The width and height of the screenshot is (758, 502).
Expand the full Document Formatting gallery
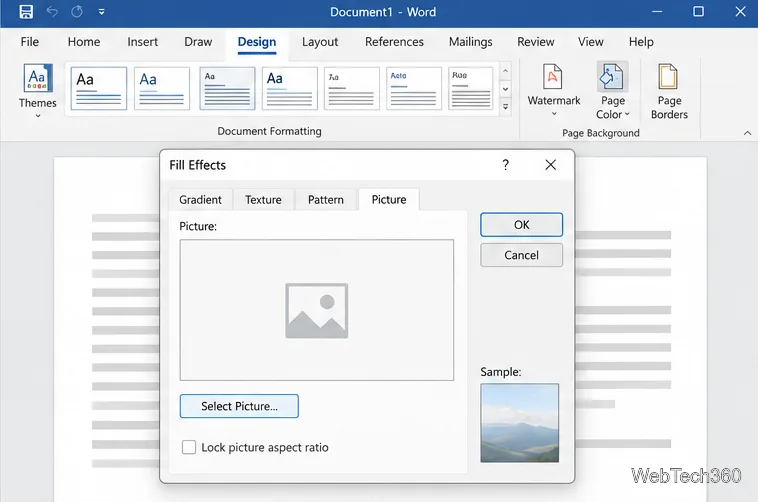point(505,107)
